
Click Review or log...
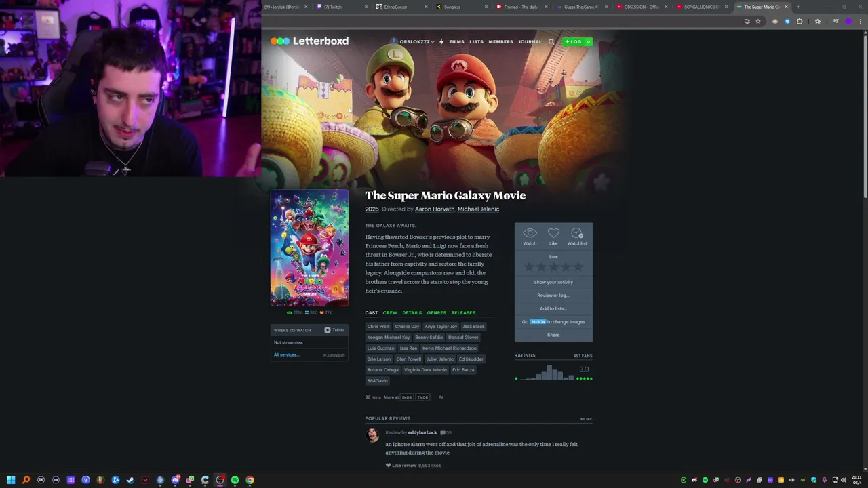pyautogui.click(x=553, y=296)
